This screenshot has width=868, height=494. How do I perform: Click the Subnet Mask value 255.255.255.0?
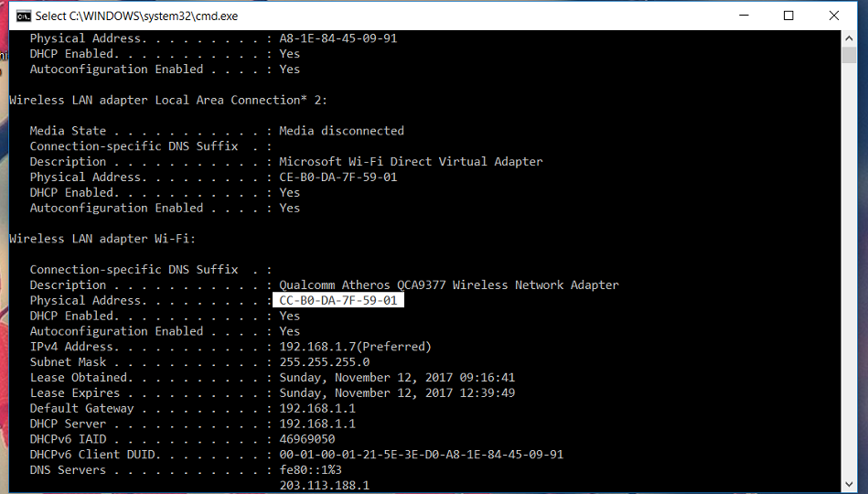point(325,362)
